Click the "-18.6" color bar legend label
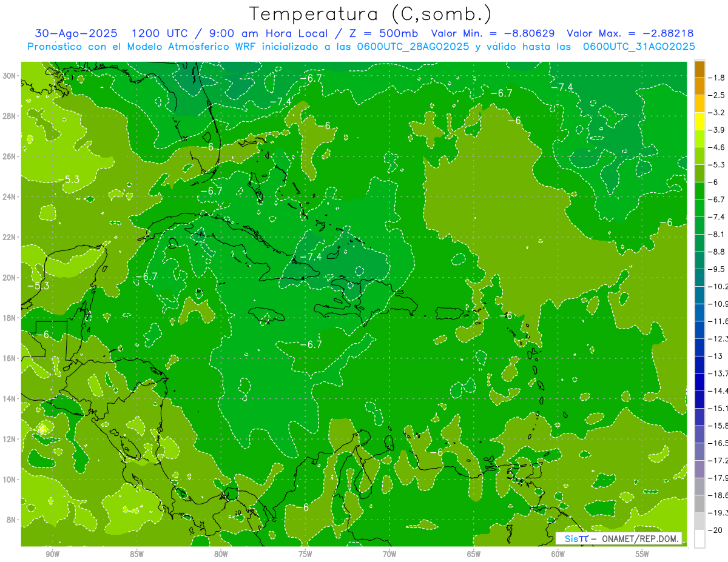 point(718,495)
